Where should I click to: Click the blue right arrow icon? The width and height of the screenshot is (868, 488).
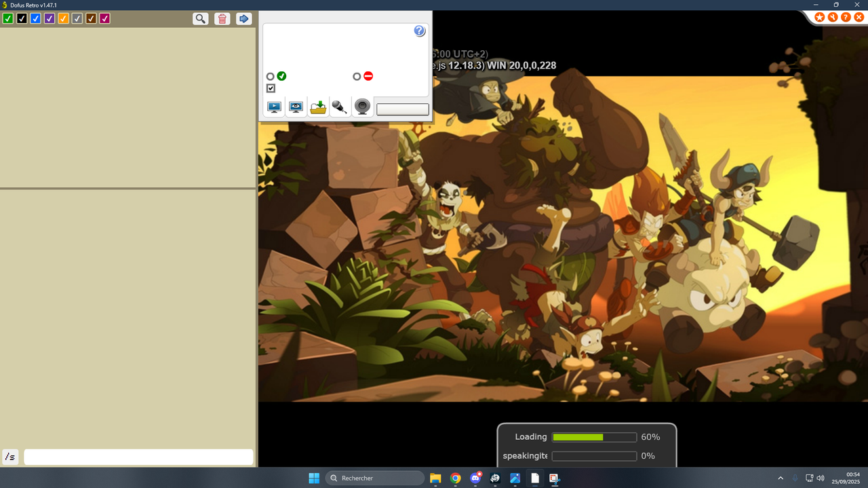point(244,18)
